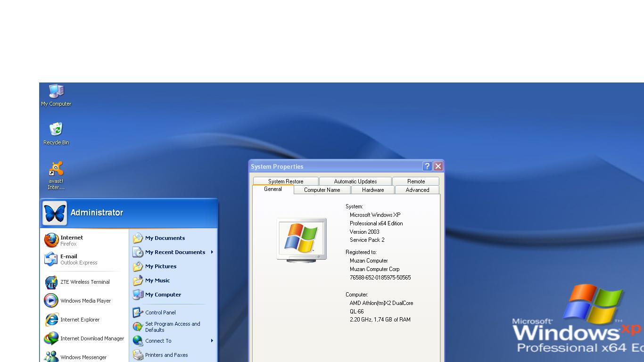
Task: Click the Control Panel icon
Action: click(x=138, y=313)
